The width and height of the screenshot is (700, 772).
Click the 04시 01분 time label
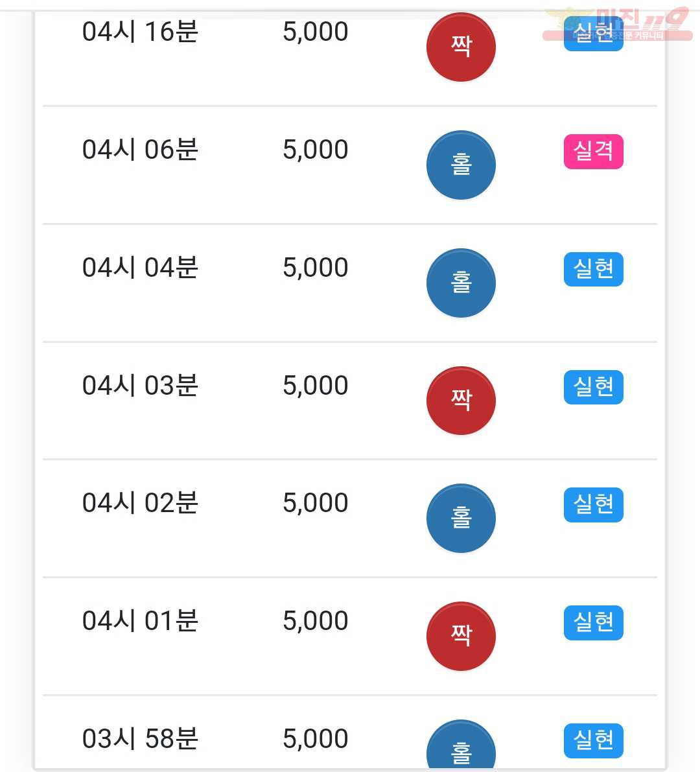[140, 620]
